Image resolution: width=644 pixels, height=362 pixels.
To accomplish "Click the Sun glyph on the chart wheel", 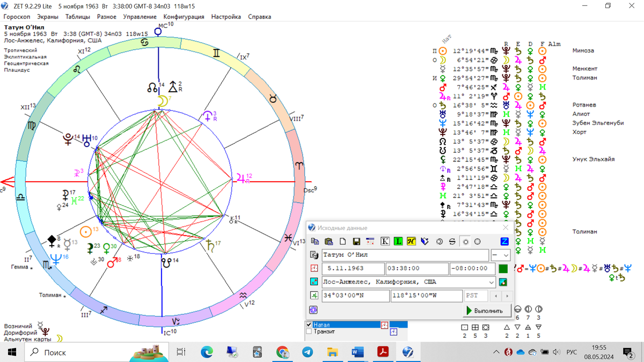I will [85, 232].
